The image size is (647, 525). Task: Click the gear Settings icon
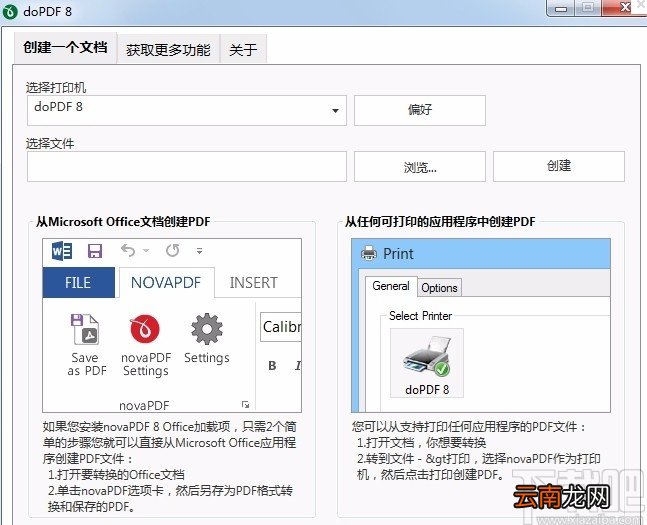[207, 329]
